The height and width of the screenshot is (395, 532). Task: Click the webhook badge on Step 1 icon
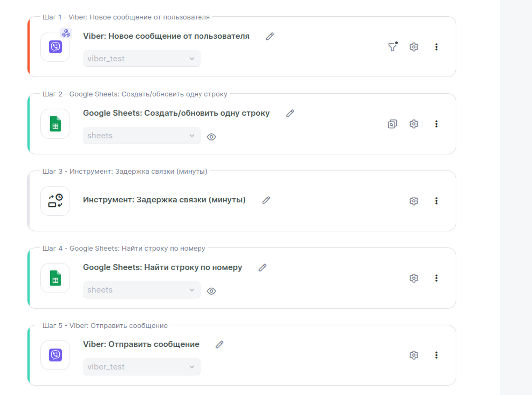(66, 33)
